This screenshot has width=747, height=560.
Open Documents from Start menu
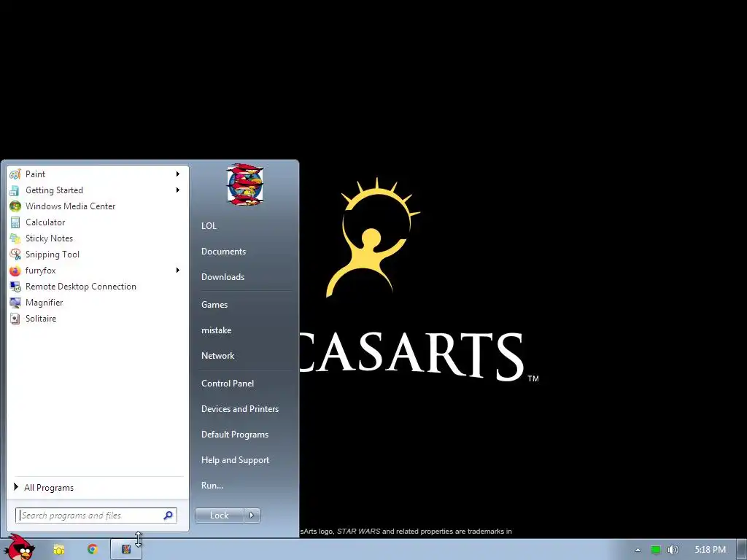[x=223, y=252]
